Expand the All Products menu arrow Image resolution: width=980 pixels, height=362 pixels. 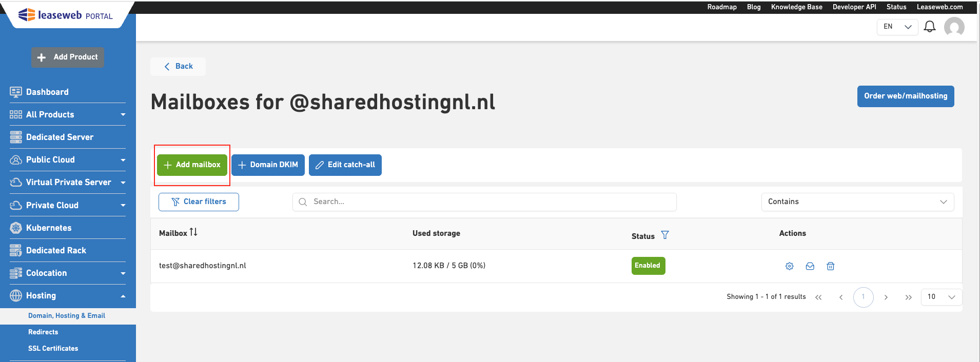tap(123, 115)
